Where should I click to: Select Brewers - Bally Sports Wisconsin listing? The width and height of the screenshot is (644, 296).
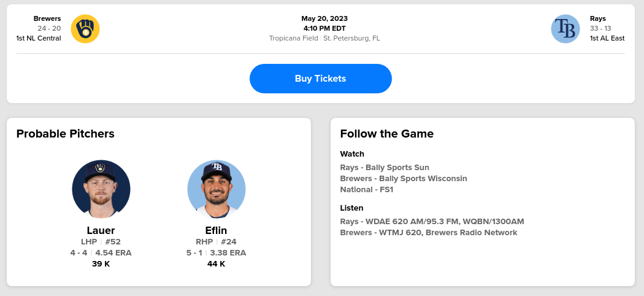click(x=404, y=178)
